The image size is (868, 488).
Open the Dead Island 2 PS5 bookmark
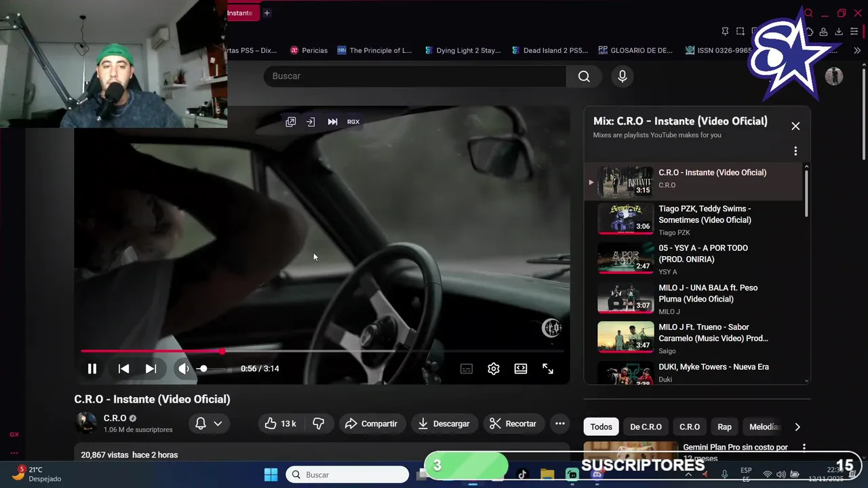(550, 50)
